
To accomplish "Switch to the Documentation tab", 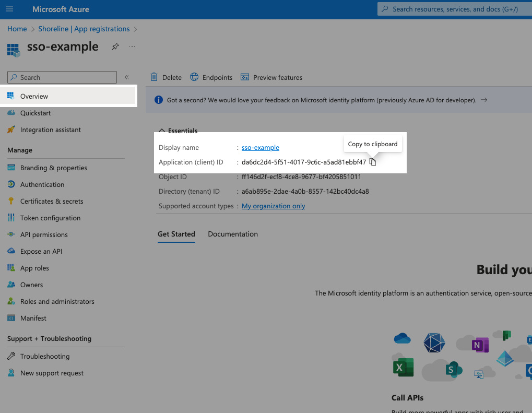I will coord(233,234).
